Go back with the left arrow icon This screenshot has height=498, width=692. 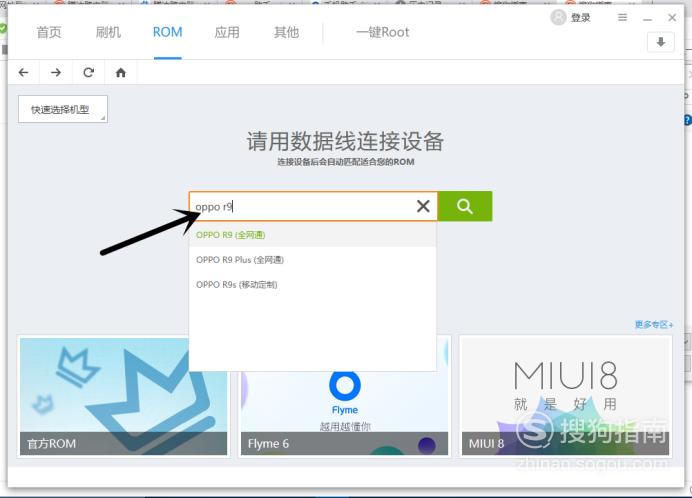pyautogui.click(x=23, y=72)
